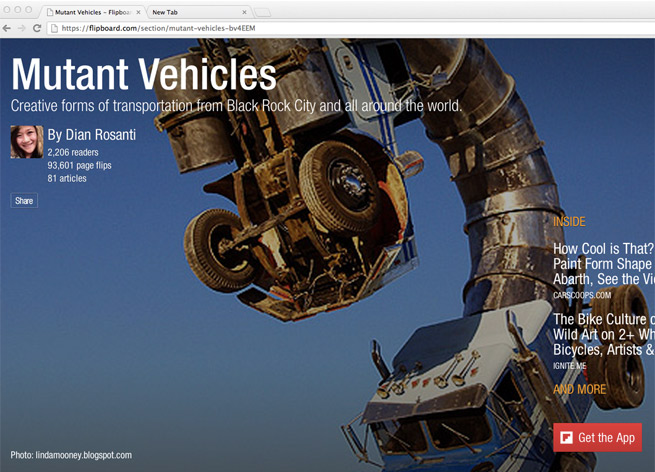Open the How Cool is That? article
This screenshot has width=655, height=472.
(x=604, y=264)
